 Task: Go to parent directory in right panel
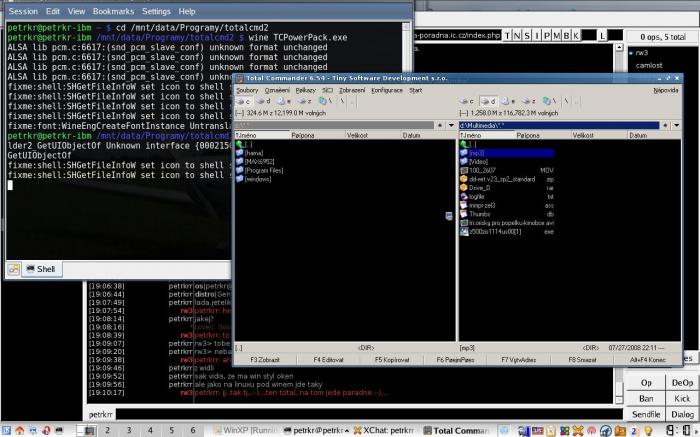coord(468,144)
